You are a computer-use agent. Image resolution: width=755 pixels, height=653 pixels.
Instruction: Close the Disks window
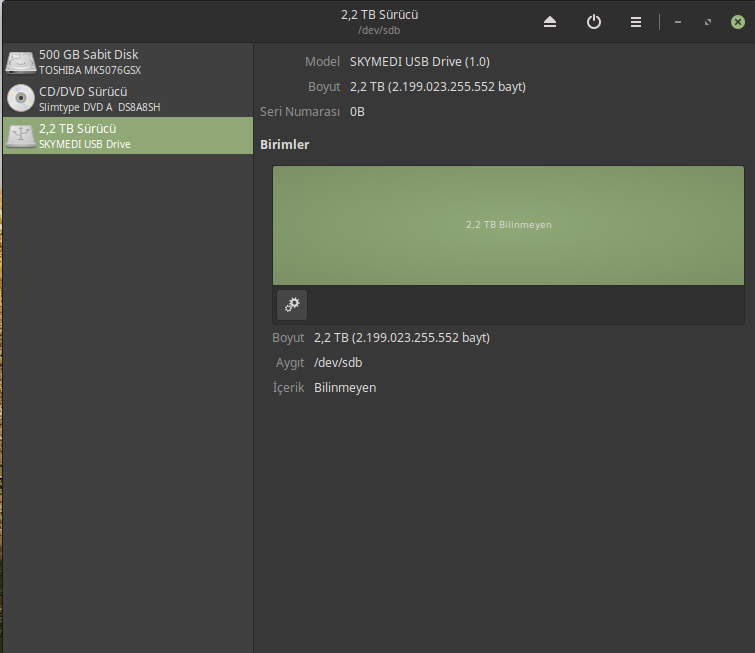pos(738,22)
